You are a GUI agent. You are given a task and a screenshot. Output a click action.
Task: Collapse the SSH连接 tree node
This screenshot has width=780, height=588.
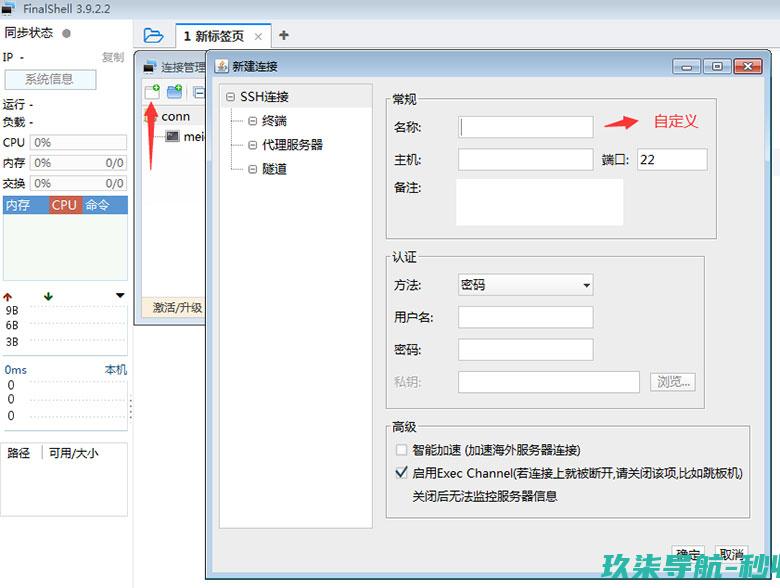pyautogui.click(x=230, y=97)
